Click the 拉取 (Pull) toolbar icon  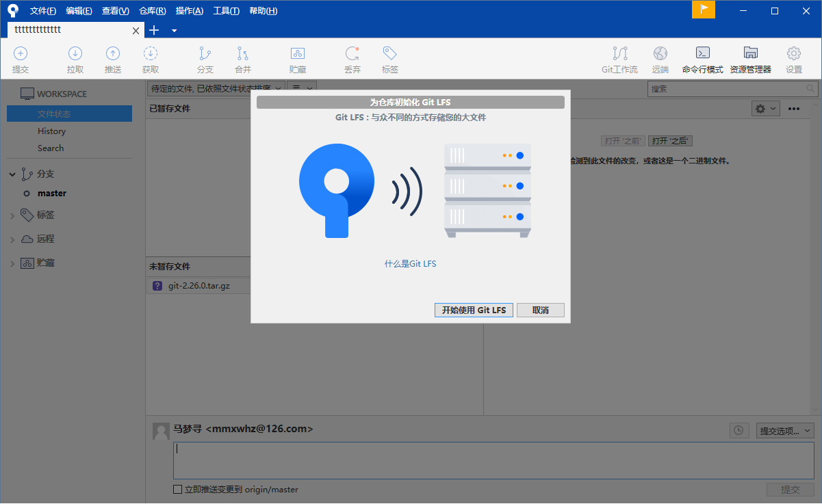click(75, 53)
